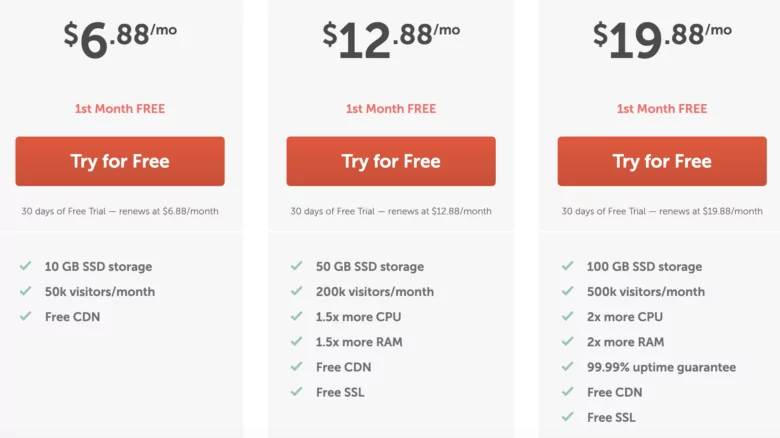The width and height of the screenshot is (780, 438).
Task: Tap the checkmark next to 99.99% uptime guarantee
Action: pyautogui.click(x=567, y=367)
